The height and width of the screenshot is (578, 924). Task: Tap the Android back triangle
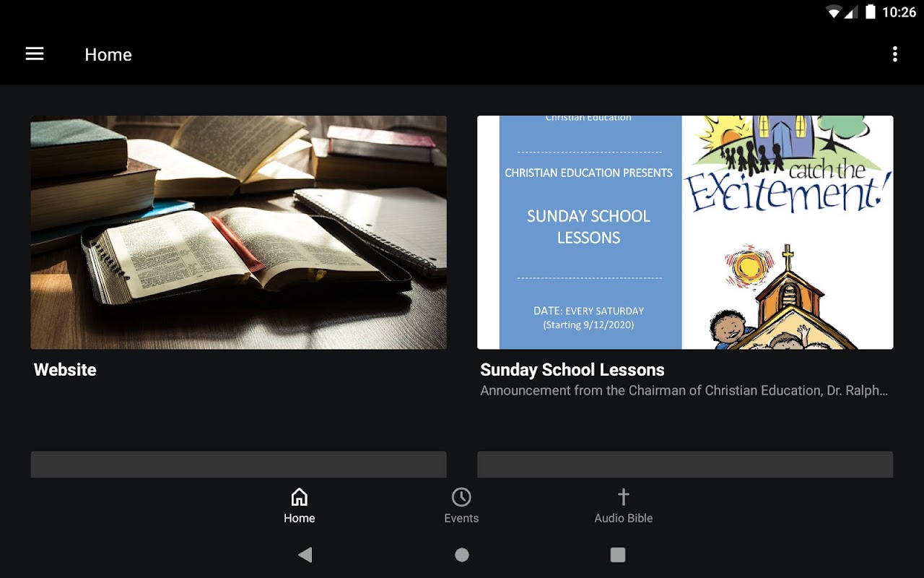305,555
